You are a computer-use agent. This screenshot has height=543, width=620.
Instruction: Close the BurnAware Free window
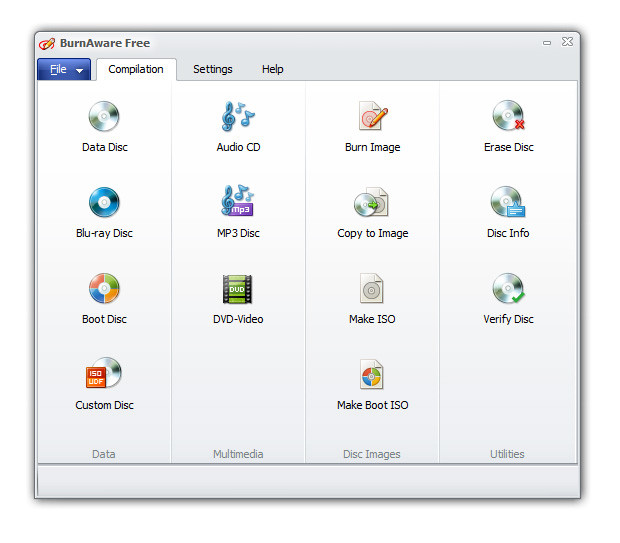click(x=567, y=42)
